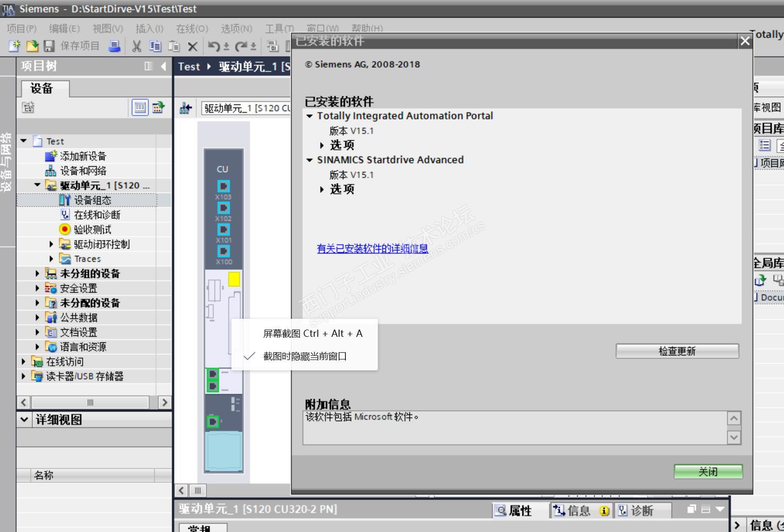Click the green-arrow table icon in project tree toolbar

[x=158, y=107]
